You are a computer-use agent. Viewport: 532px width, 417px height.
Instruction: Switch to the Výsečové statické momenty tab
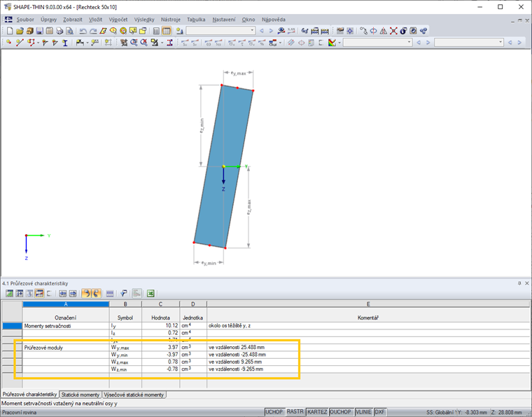click(134, 395)
